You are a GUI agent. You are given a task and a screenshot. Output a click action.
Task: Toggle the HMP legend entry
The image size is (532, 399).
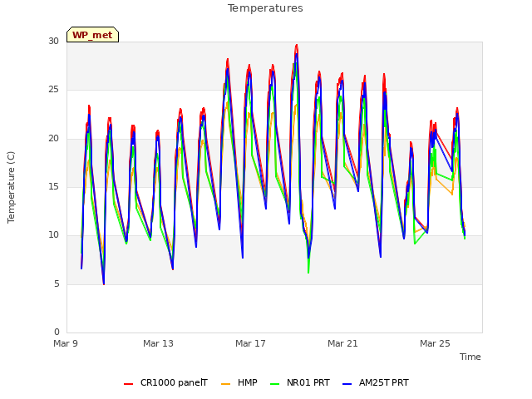(239, 383)
